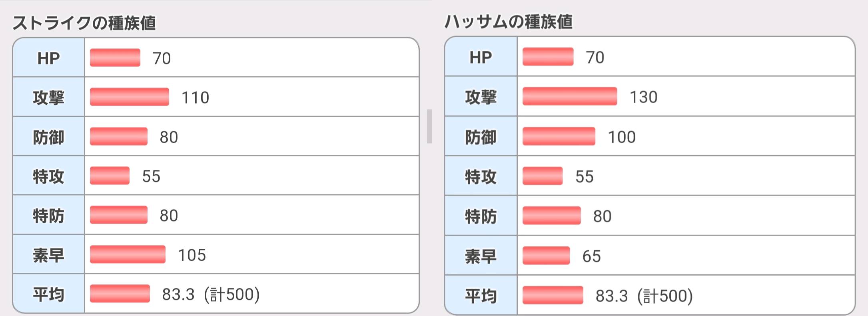
Task: Click ストライク's special attack value 55
Action: [151, 176]
